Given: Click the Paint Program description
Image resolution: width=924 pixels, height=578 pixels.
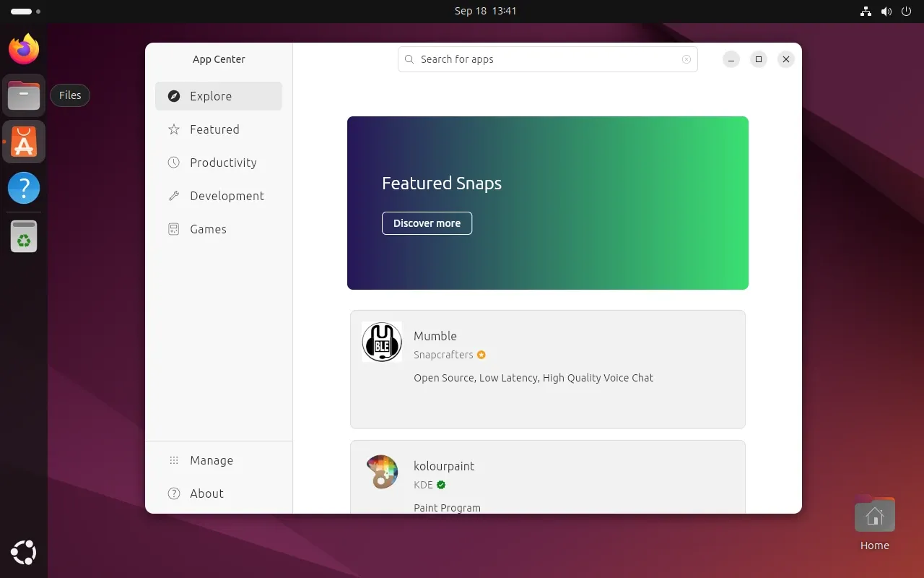Looking at the screenshot, I should 447,508.
